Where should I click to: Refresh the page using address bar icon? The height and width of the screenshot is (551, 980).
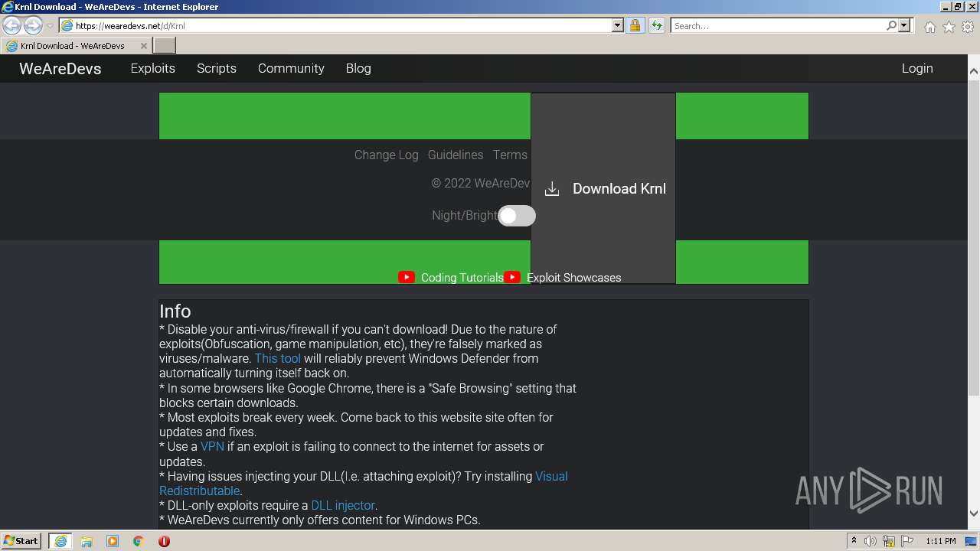point(656,25)
